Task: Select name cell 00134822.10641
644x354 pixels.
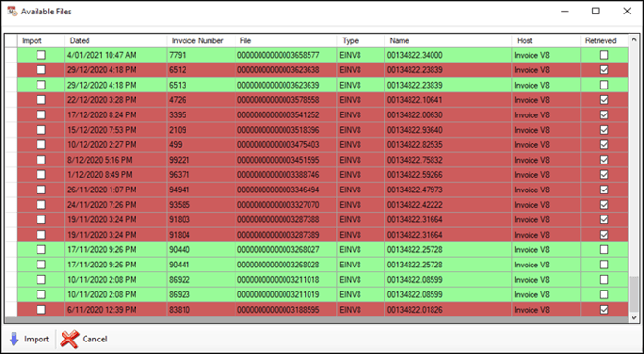Action: click(x=448, y=100)
